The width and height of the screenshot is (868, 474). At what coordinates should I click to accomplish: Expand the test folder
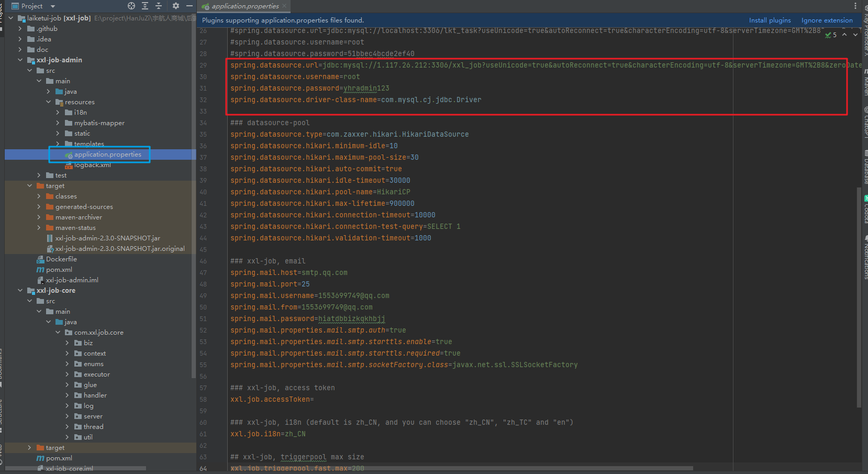click(x=39, y=175)
